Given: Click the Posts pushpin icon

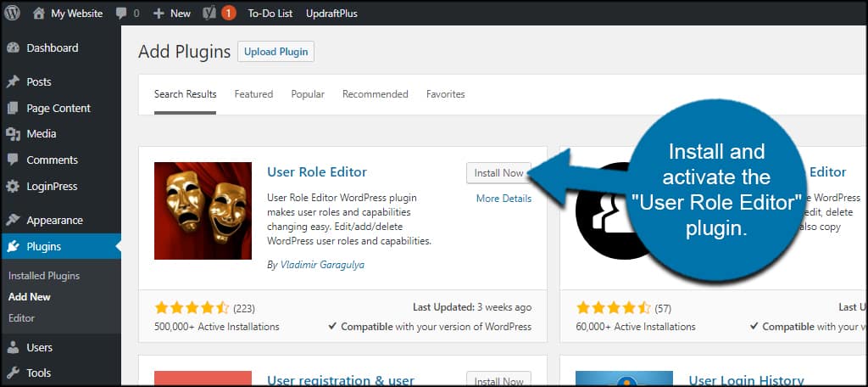Looking at the screenshot, I should click(x=14, y=82).
